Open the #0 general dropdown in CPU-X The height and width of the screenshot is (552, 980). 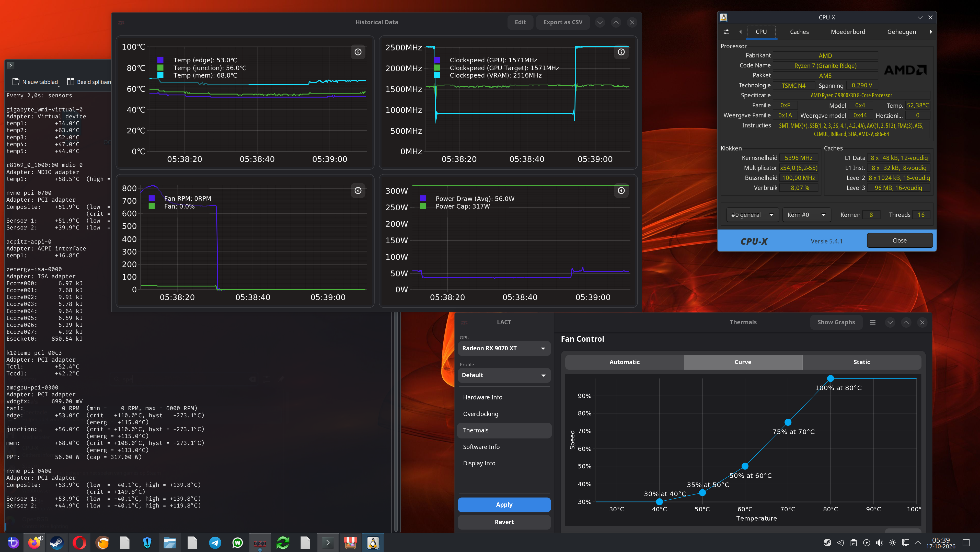[x=752, y=215]
